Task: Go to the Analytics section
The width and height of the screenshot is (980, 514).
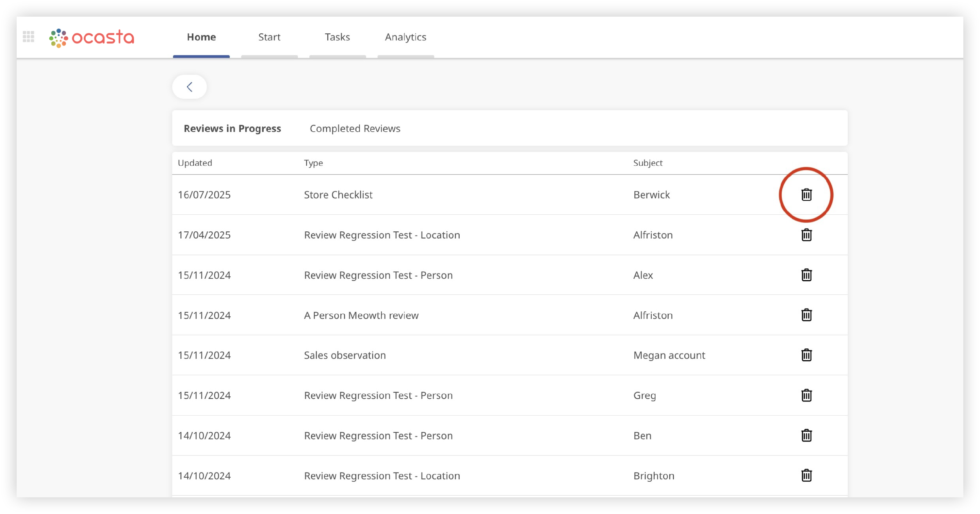Action: coord(405,37)
